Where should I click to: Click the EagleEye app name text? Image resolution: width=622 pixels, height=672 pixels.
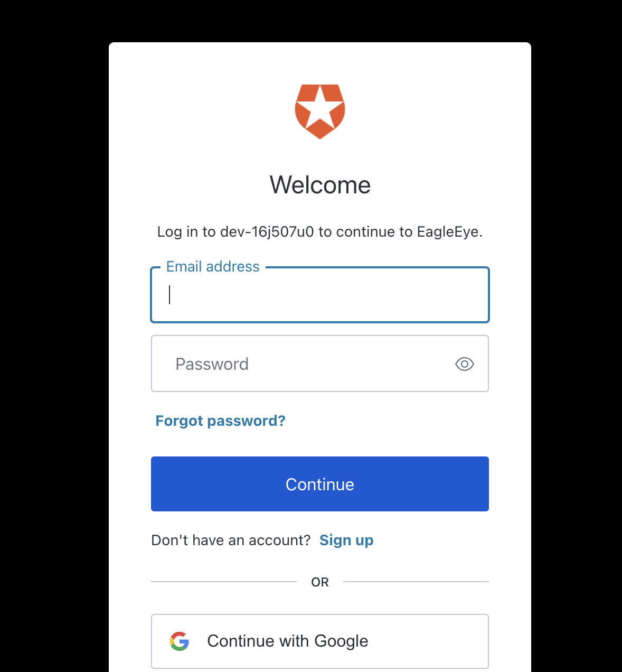tap(448, 232)
